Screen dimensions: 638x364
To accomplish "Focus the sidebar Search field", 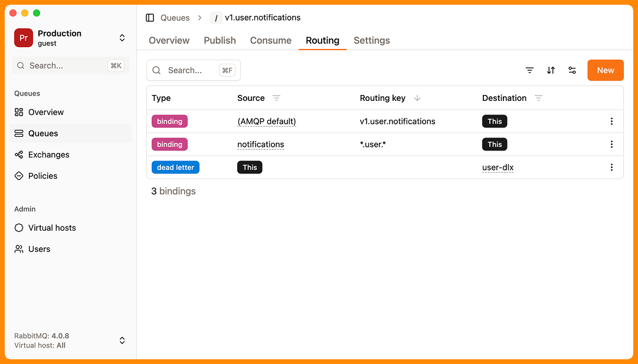I will click(70, 65).
